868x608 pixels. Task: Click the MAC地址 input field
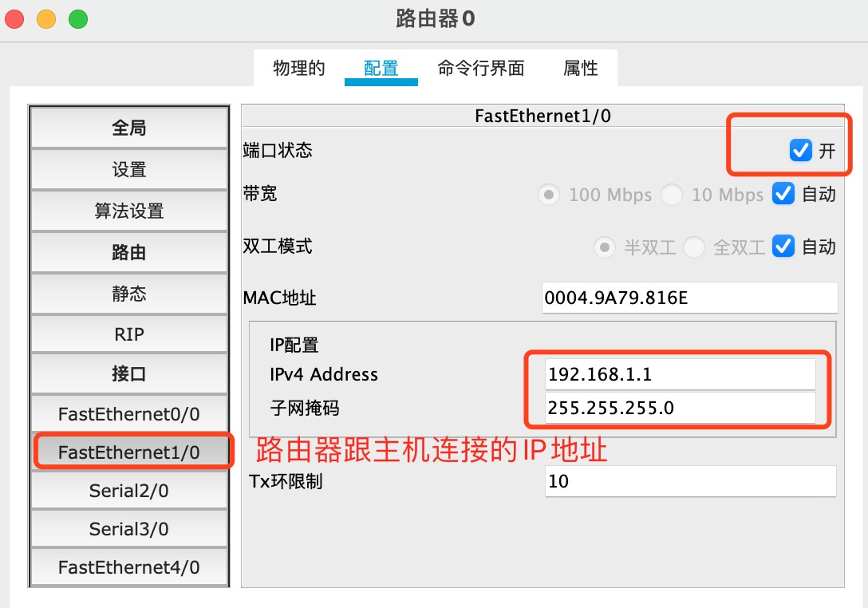(689, 298)
